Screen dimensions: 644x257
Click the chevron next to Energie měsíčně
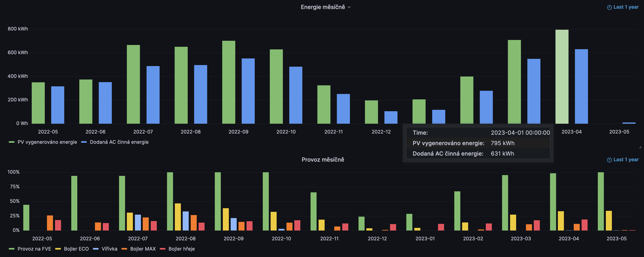pos(349,7)
